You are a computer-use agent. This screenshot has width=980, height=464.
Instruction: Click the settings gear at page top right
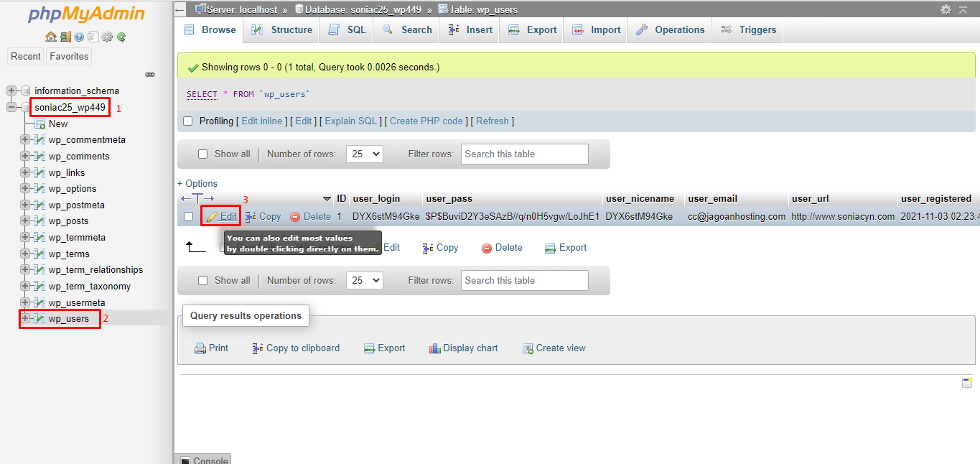[946, 10]
